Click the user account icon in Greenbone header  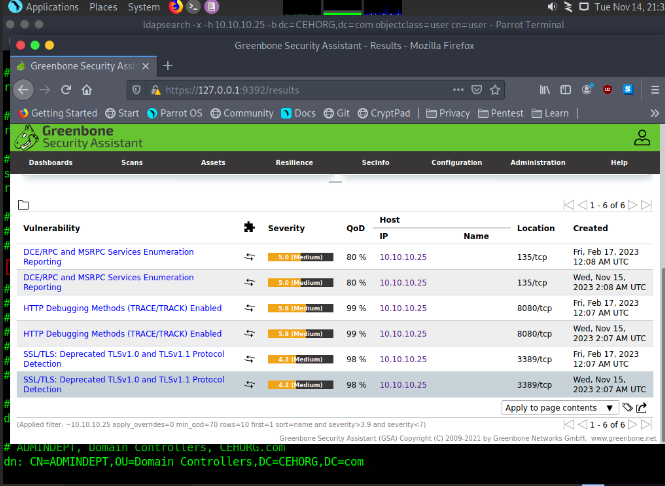tap(641, 137)
